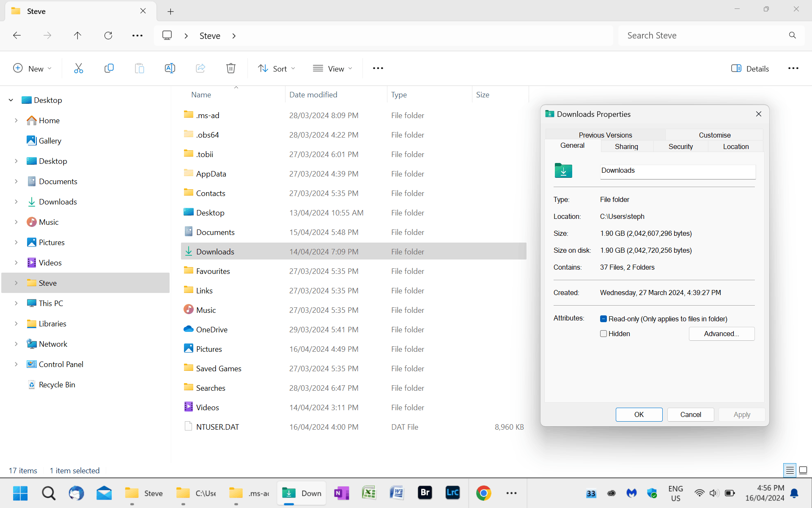Click the Cut scissors icon
Viewport: 812px width, 508px height.
pyautogui.click(x=79, y=68)
